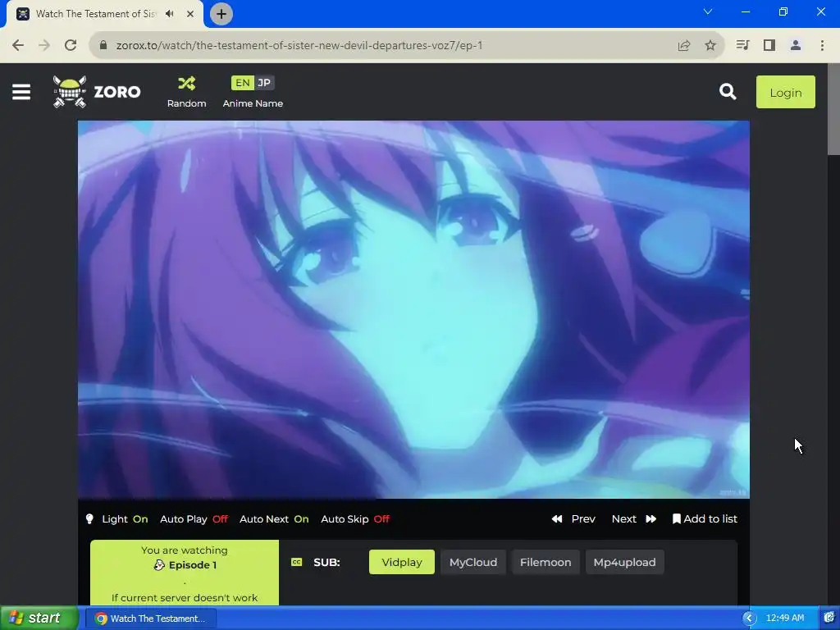This screenshot has height=630, width=840.
Task: Mute tab via speaker icon
Action: pos(170,14)
